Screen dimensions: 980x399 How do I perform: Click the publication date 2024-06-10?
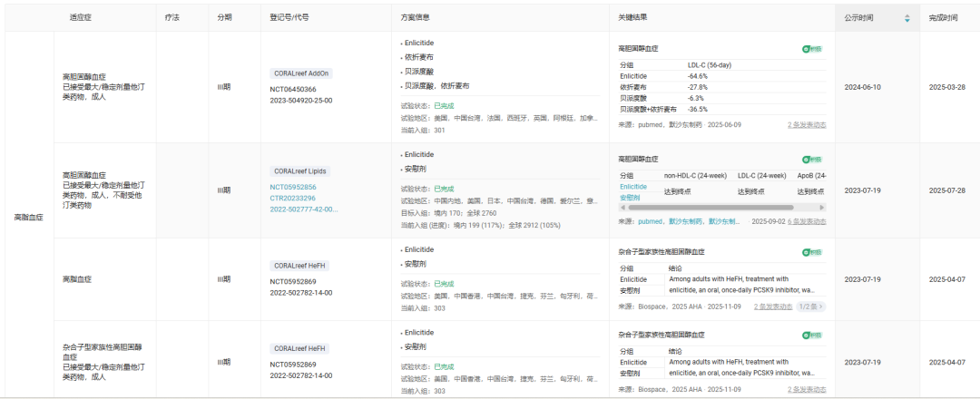point(863,87)
